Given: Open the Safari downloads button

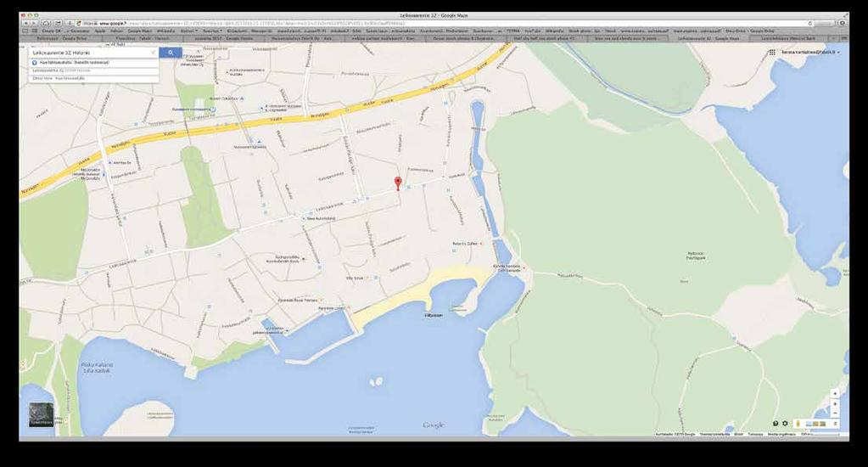Looking at the screenshot, I should (843, 23).
